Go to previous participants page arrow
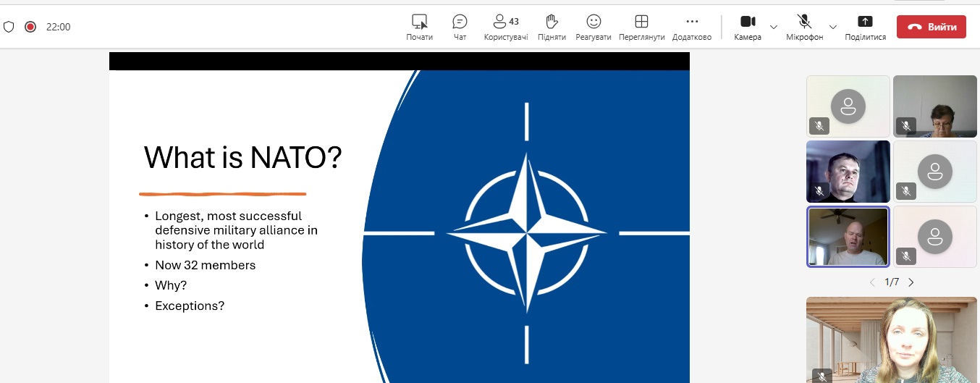The height and width of the screenshot is (383, 980). (872, 282)
